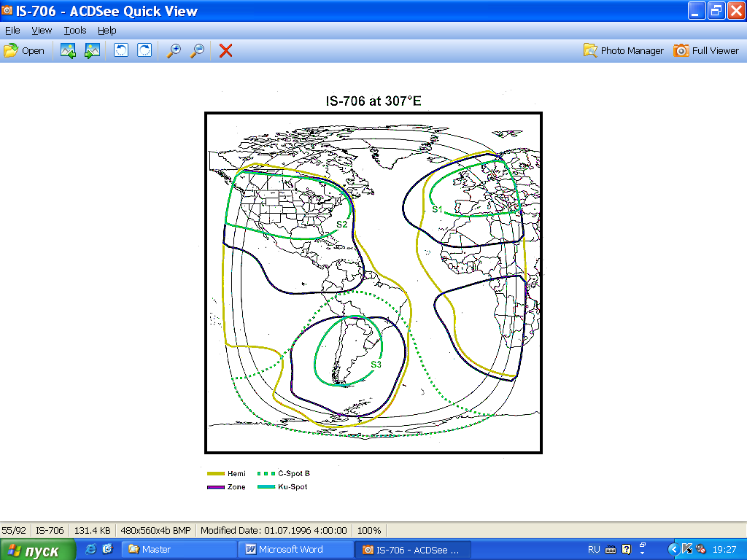
Task: Click the RU language indicator
Action: pyautogui.click(x=594, y=550)
